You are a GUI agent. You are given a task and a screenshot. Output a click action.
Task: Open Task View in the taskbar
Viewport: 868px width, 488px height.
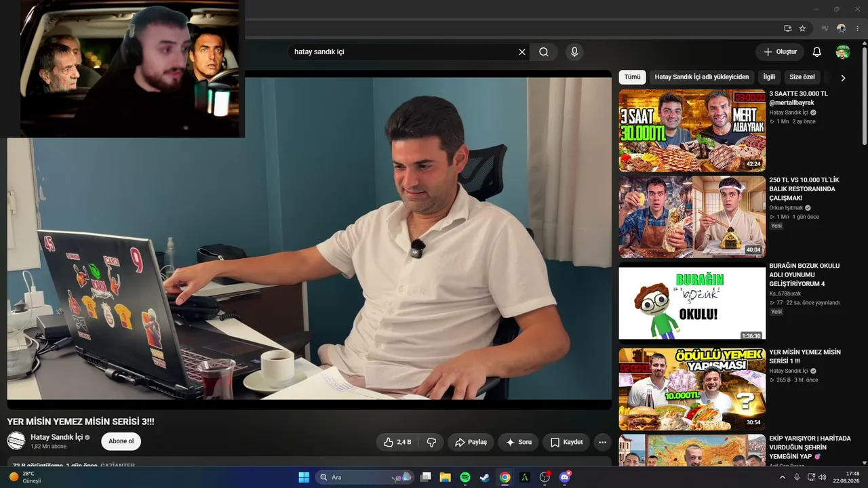[x=426, y=477]
